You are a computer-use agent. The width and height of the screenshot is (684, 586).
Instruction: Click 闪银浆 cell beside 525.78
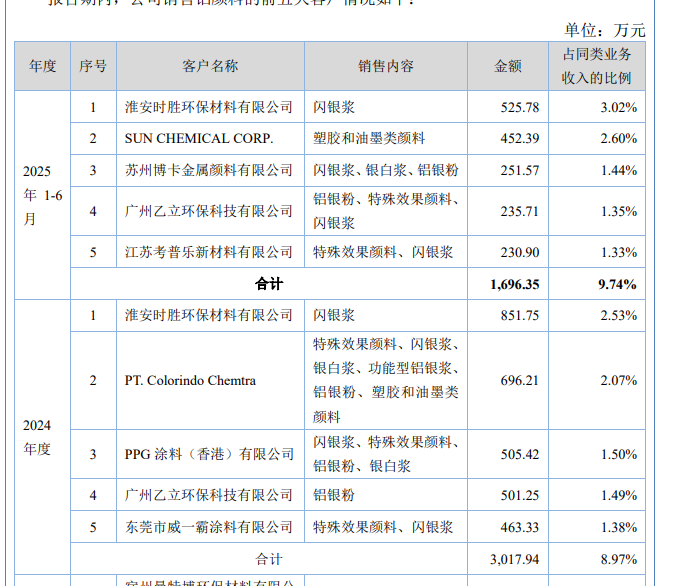[386, 107]
